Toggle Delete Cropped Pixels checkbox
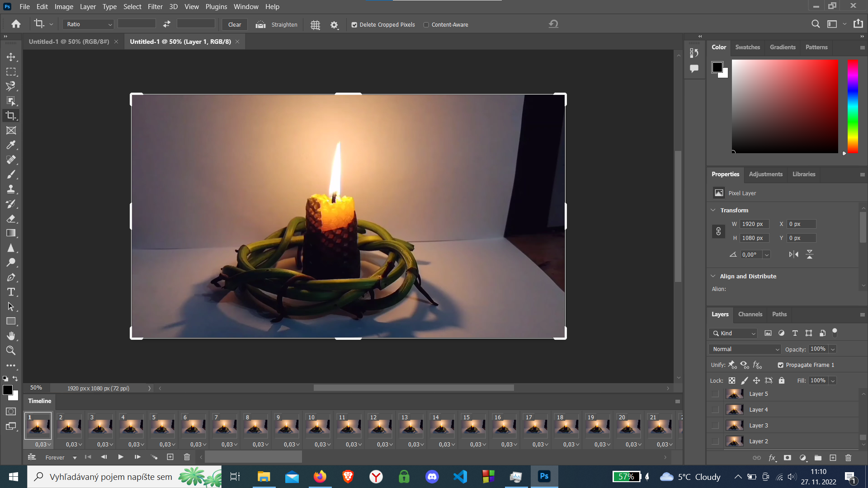This screenshot has height=488, width=868. [x=354, y=25]
